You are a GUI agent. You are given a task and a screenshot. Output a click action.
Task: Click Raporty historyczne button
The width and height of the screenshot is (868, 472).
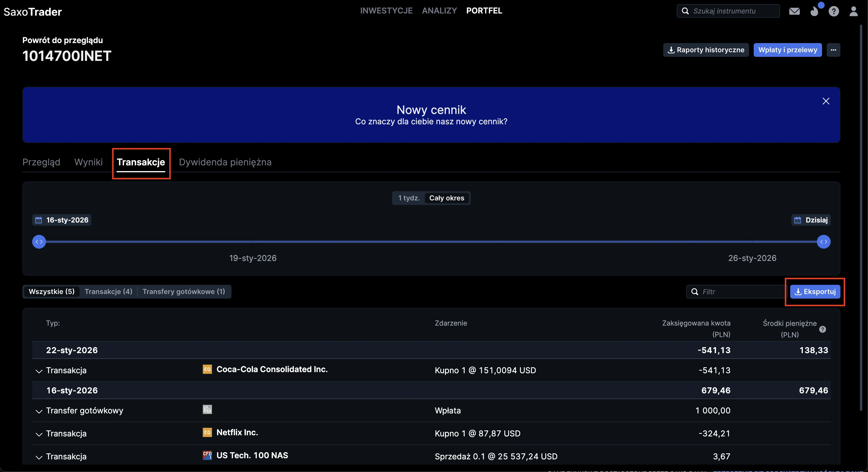pos(706,50)
